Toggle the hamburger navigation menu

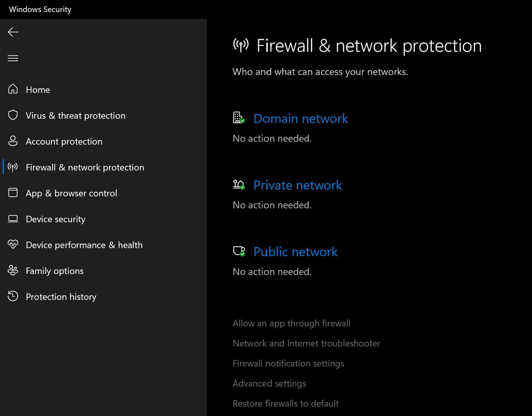click(x=13, y=58)
